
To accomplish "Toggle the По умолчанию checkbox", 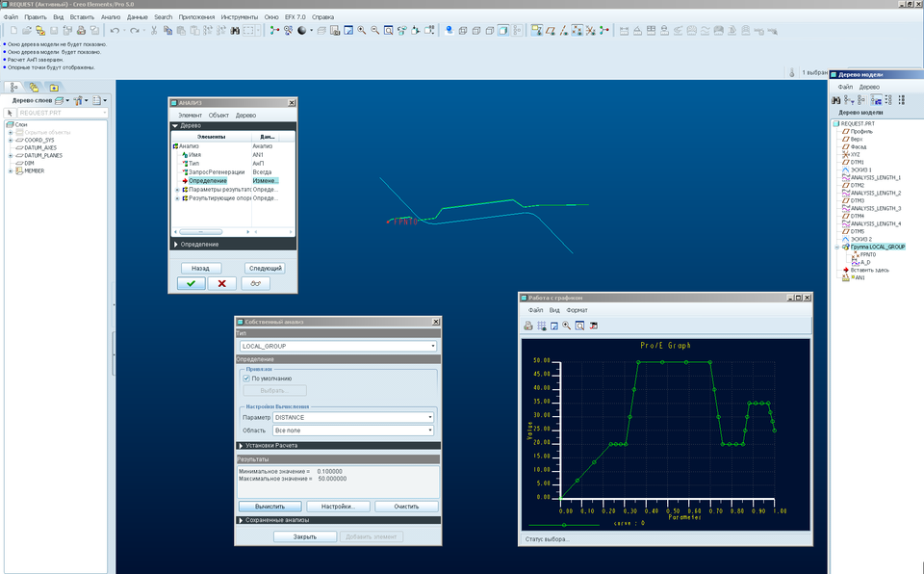I will point(246,378).
